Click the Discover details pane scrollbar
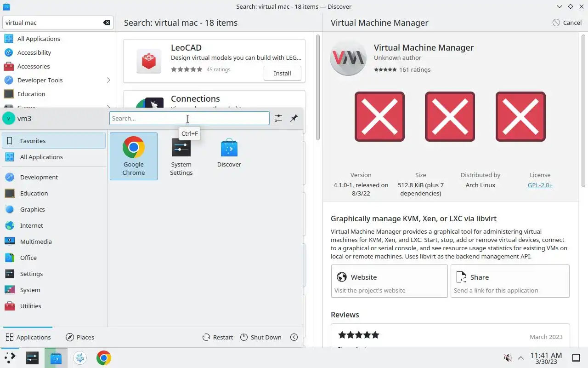 pyautogui.click(x=584, y=110)
